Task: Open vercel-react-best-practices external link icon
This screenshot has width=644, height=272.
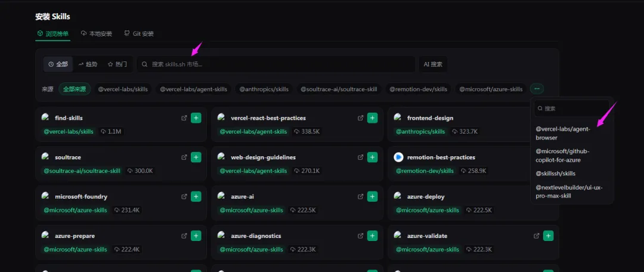Action: click(x=360, y=118)
